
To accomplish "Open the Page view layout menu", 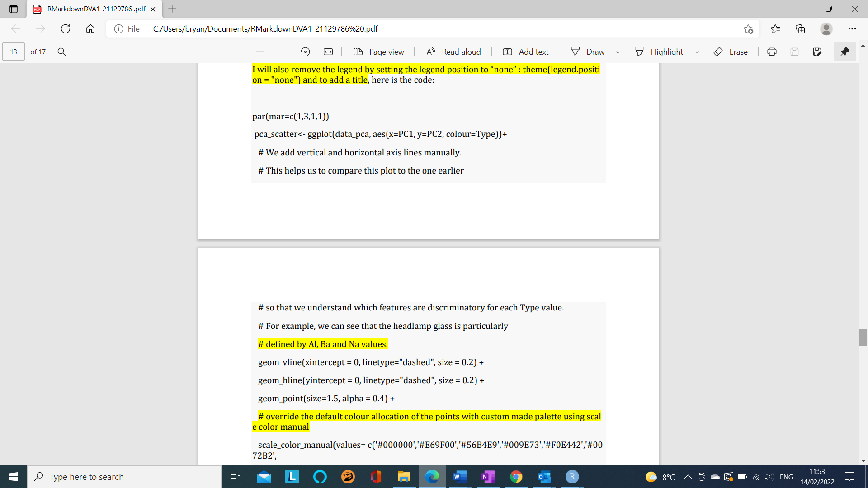I will [379, 52].
